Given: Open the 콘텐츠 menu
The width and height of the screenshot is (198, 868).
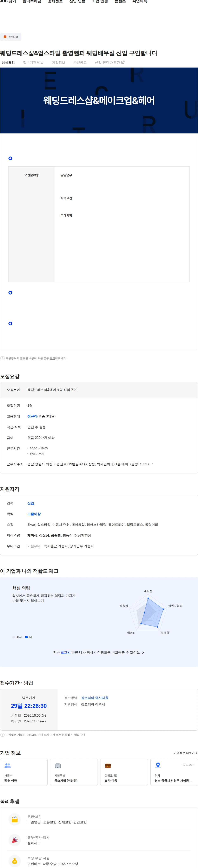Looking at the screenshot, I should 120,2.
